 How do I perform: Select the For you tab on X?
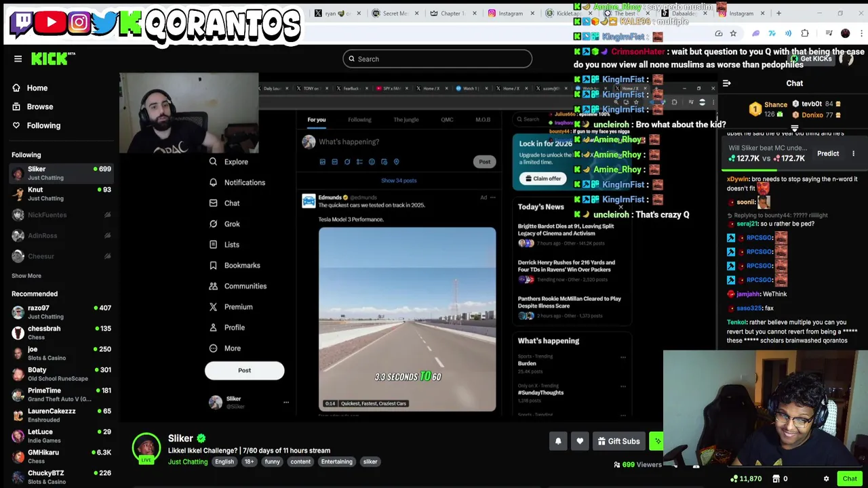point(317,120)
